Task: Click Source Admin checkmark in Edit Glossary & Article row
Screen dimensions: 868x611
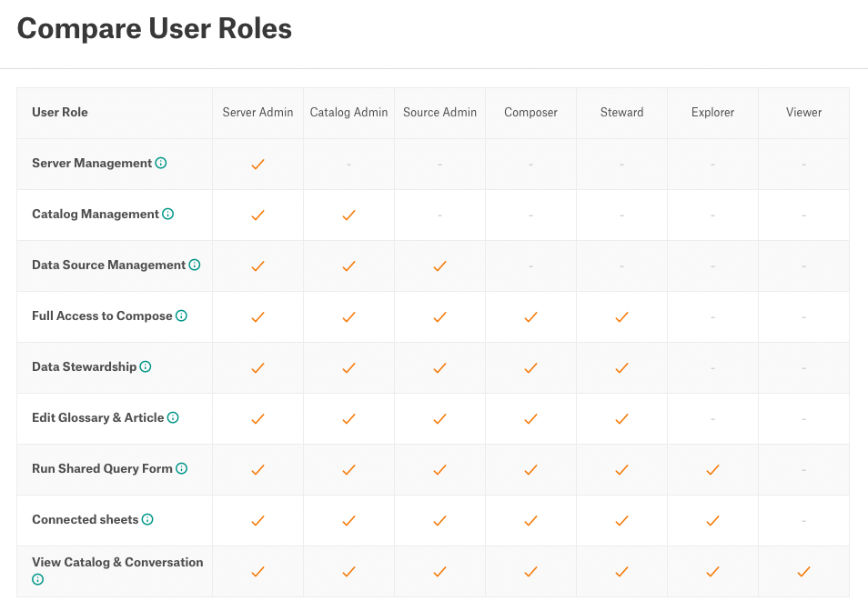Action: coord(439,418)
